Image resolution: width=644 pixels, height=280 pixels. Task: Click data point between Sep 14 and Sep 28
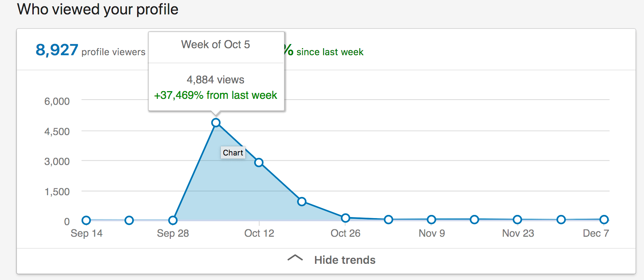coord(129,221)
